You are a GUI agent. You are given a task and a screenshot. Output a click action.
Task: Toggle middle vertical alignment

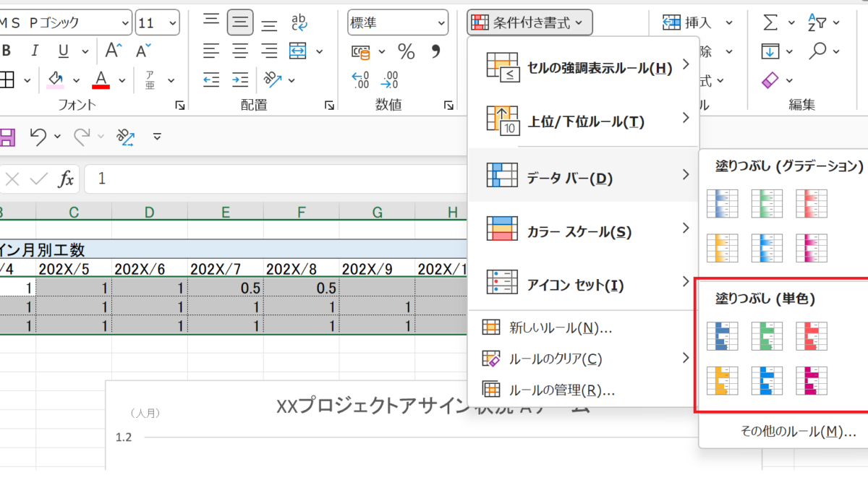[x=240, y=22]
